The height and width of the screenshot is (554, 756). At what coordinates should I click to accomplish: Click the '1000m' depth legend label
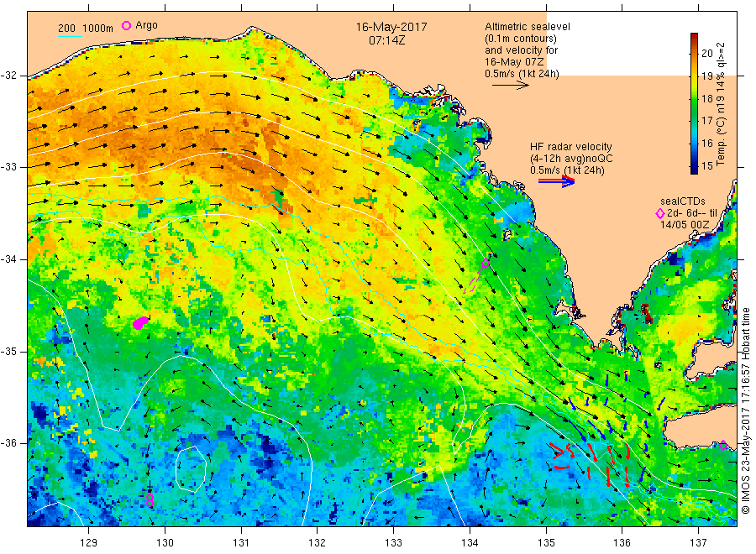pos(98,29)
